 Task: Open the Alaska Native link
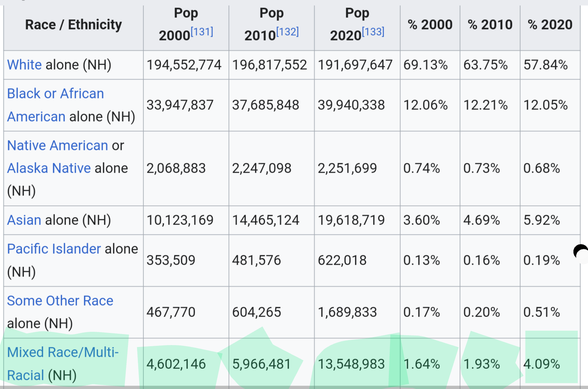pos(49,168)
